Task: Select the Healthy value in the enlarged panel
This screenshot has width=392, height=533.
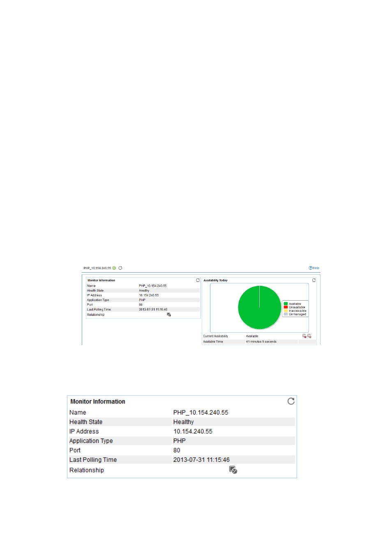Action: 183,422
